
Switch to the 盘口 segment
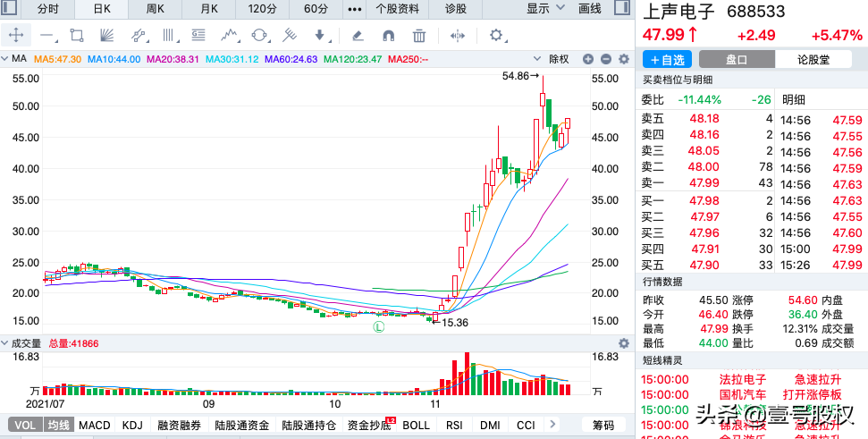coord(737,60)
